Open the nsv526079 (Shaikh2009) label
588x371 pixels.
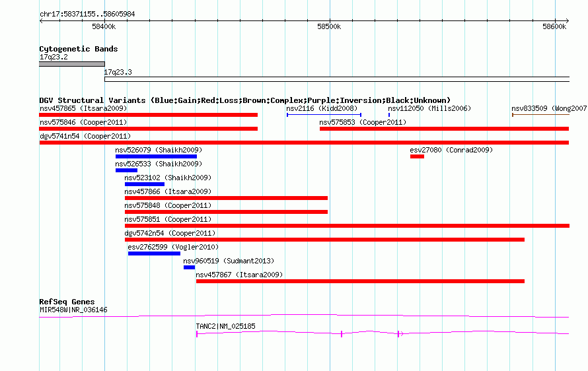point(159,150)
